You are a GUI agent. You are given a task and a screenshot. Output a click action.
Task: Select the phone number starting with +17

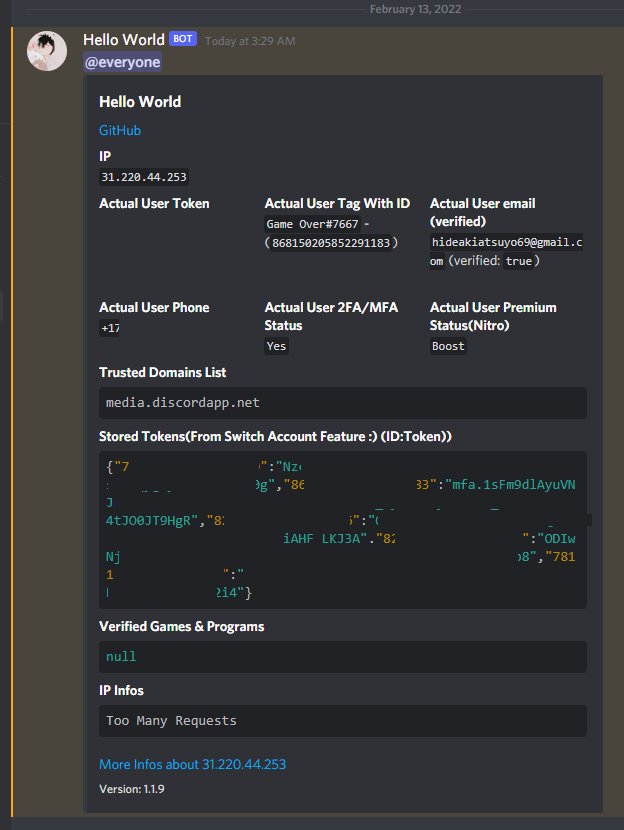coord(110,328)
